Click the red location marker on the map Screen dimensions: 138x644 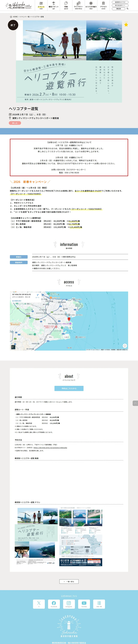(69, 319)
